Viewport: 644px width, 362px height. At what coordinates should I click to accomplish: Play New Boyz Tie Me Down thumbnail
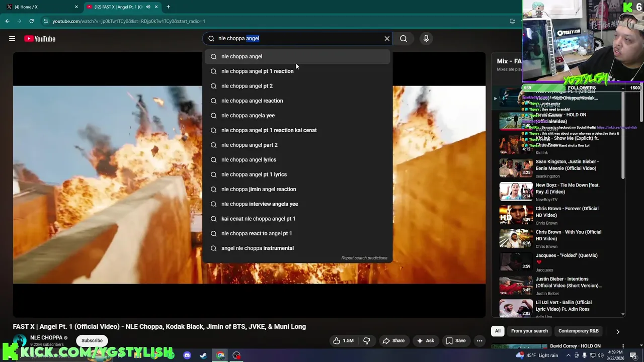[x=516, y=192]
